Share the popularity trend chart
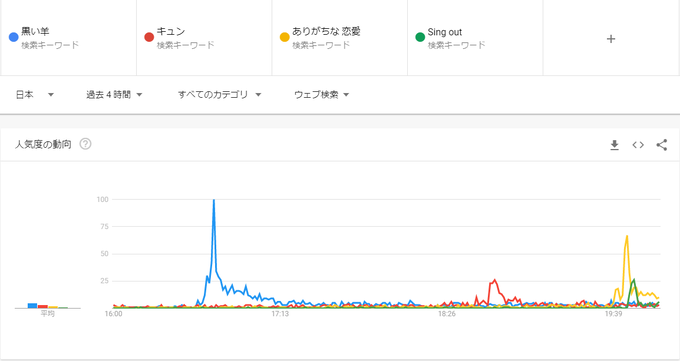 [x=661, y=145]
